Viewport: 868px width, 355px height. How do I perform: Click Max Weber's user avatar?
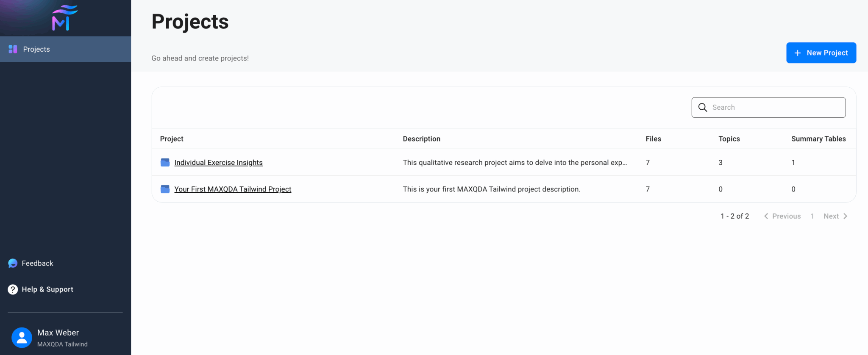[22, 338]
